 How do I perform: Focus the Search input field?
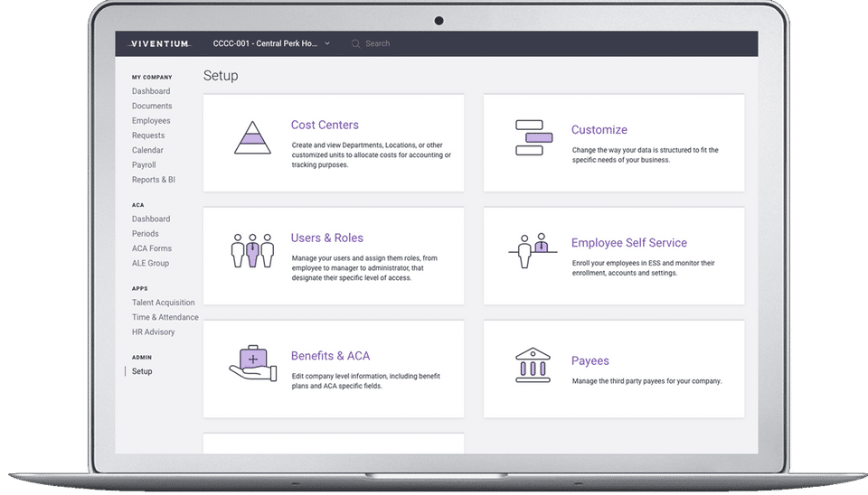click(378, 43)
